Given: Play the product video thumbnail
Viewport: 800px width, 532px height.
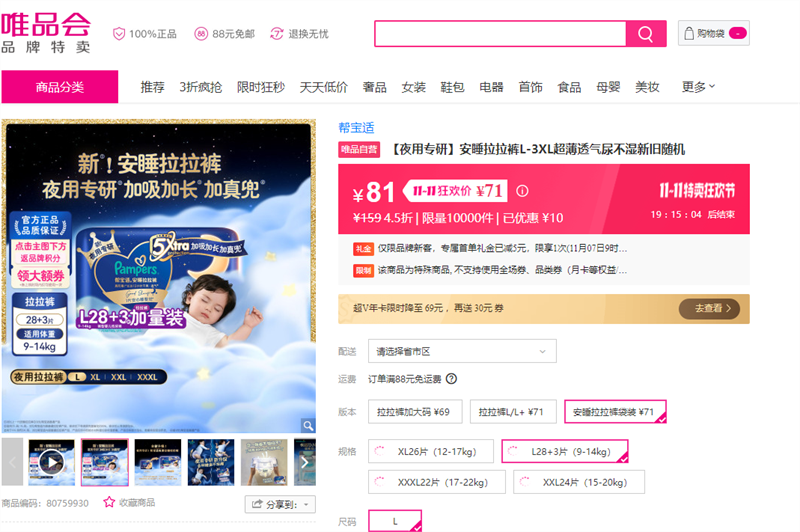Looking at the screenshot, I should (50, 461).
